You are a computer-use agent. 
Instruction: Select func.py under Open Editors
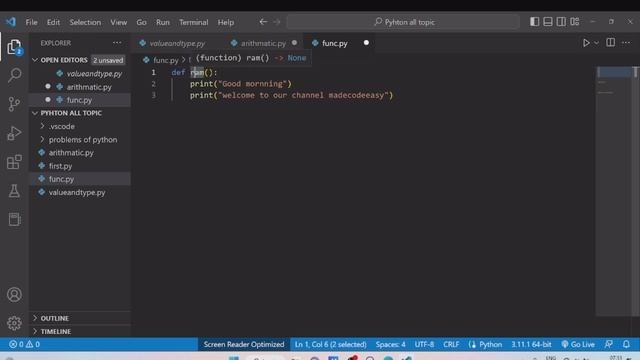click(80, 100)
